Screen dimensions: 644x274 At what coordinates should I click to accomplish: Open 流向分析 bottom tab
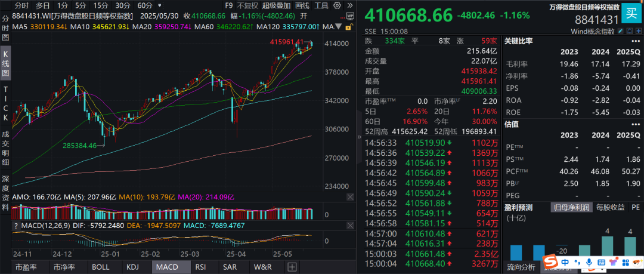(x=521, y=267)
